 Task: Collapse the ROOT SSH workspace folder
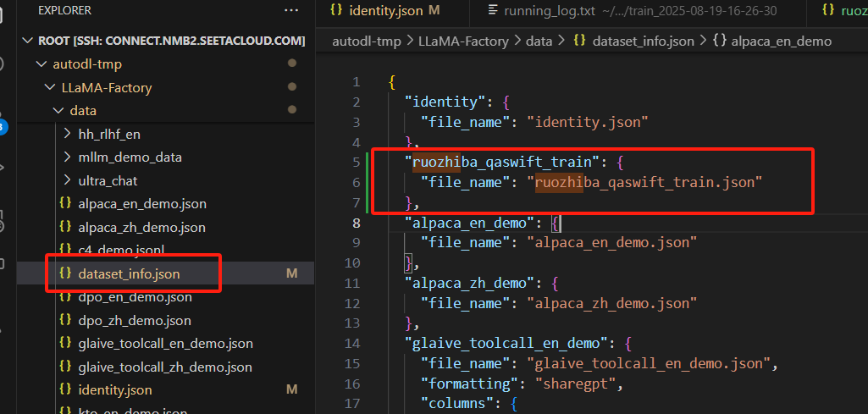pos(28,41)
